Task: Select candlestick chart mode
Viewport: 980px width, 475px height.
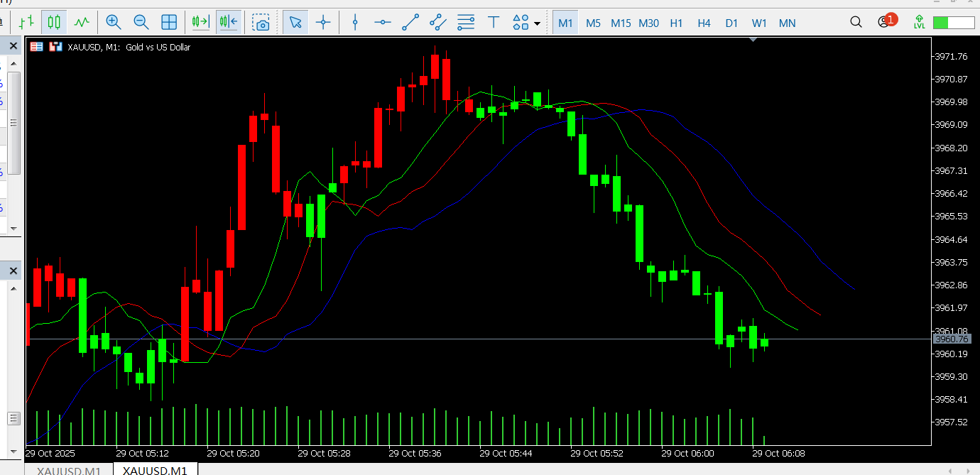Action: click(54, 22)
